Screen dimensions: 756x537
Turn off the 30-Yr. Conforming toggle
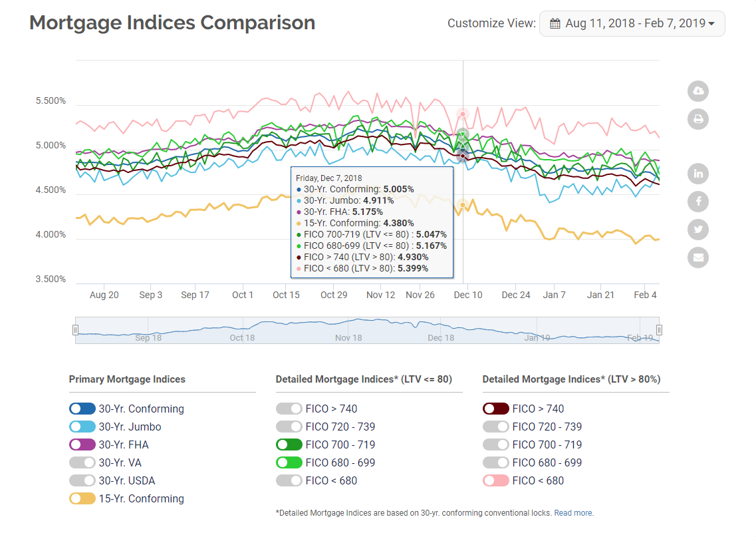[82, 409]
